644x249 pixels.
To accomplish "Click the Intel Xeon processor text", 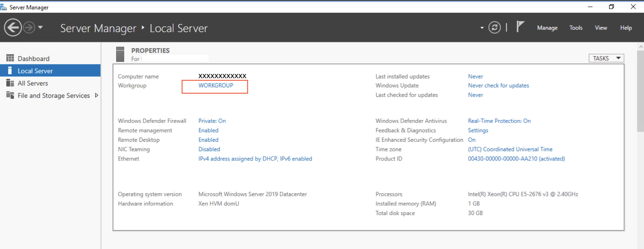I will point(523,194).
